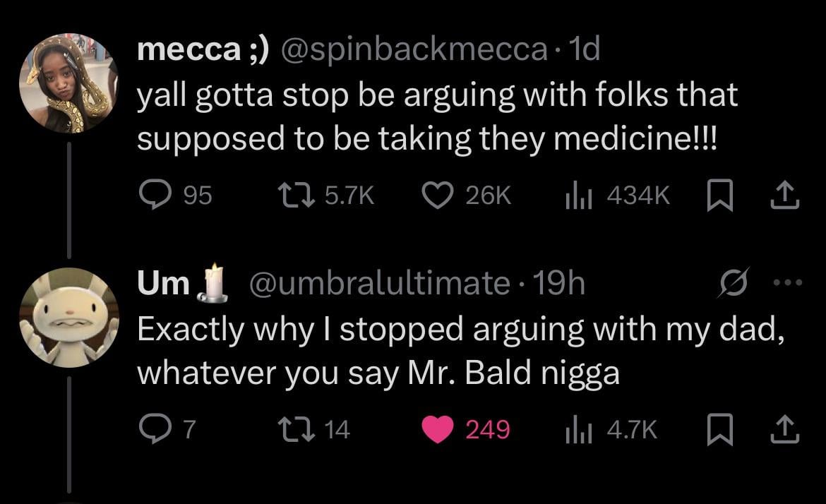Screen dimensions: 826x504
Task: Open the tweet timestamp 19h
Action: click(559, 284)
